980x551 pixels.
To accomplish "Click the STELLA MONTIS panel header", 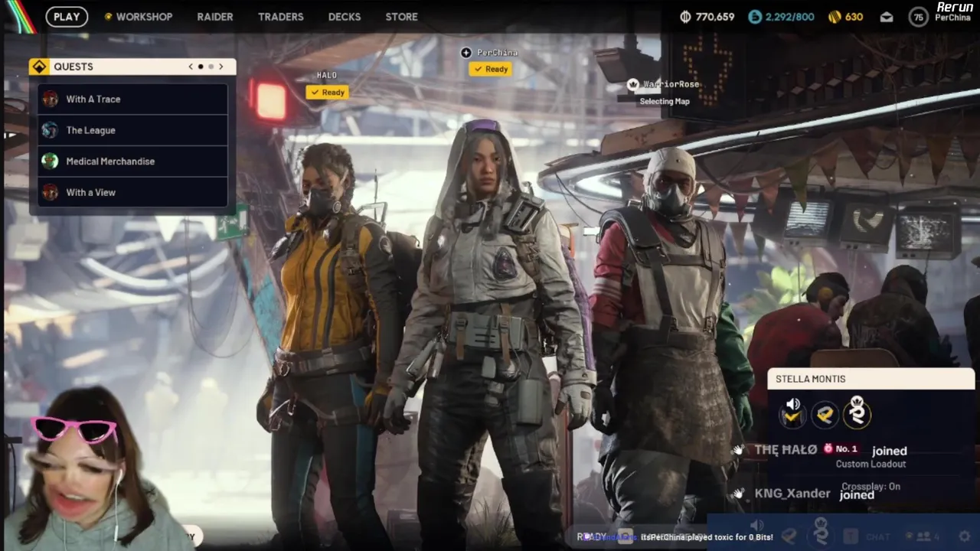I will click(871, 379).
